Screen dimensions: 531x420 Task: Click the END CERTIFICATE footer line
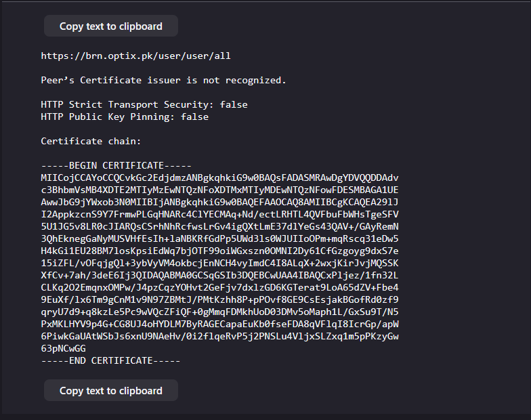tap(111, 360)
